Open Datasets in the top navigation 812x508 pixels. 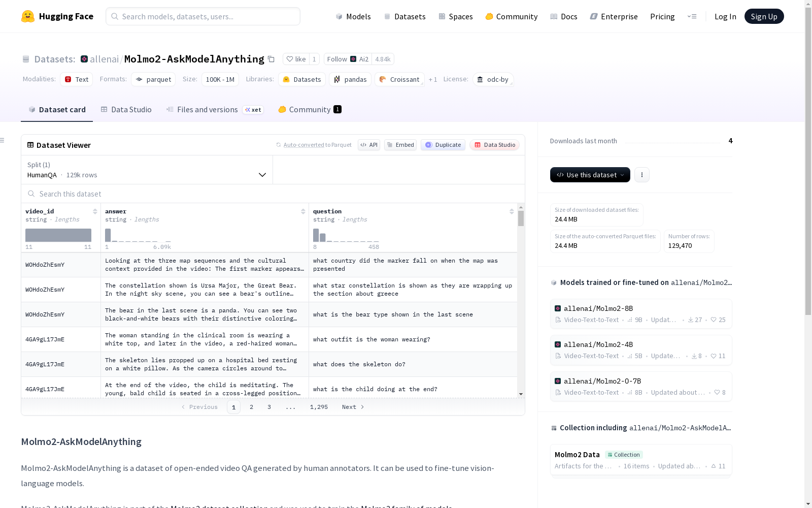click(x=404, y=16)
